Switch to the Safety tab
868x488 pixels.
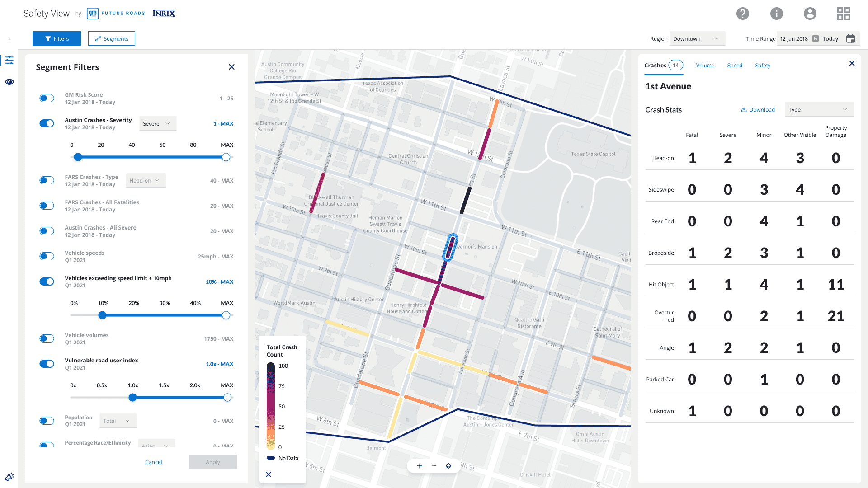pyautogui.click(x=762, y=65)
